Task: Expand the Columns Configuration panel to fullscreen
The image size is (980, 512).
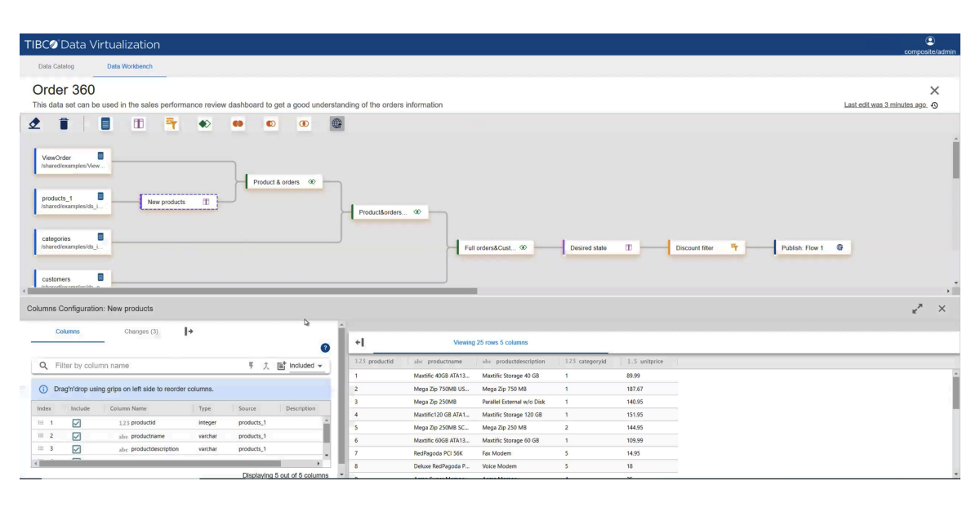Action: tap(918, 309)
